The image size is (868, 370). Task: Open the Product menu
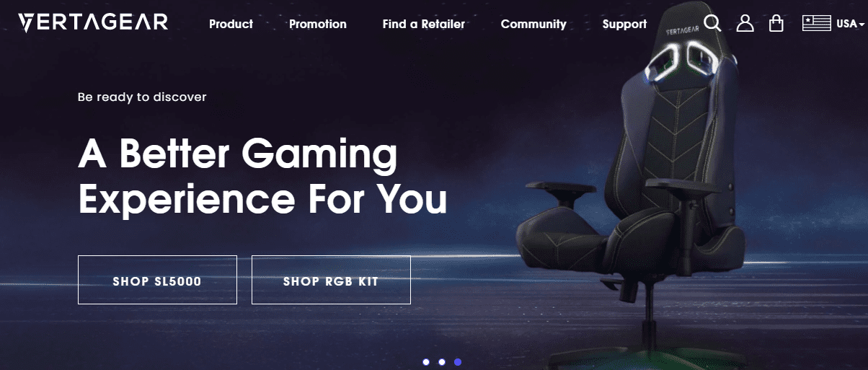tap(231, 24)
